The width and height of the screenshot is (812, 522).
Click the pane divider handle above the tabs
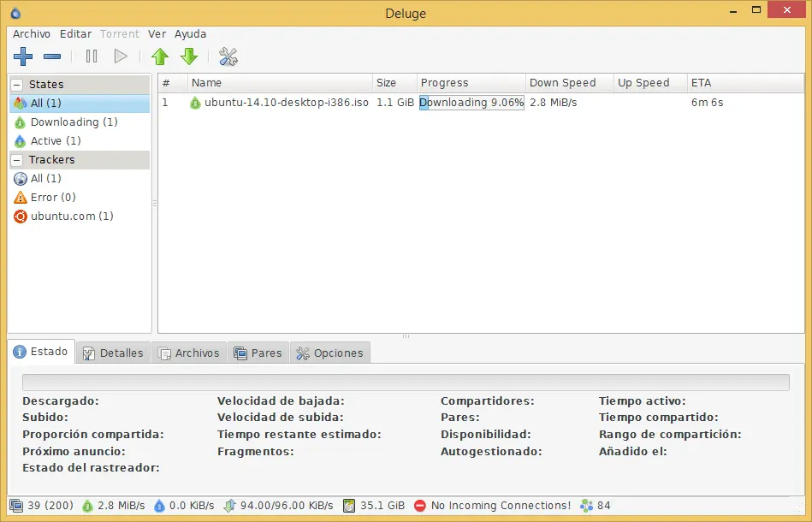406,336
